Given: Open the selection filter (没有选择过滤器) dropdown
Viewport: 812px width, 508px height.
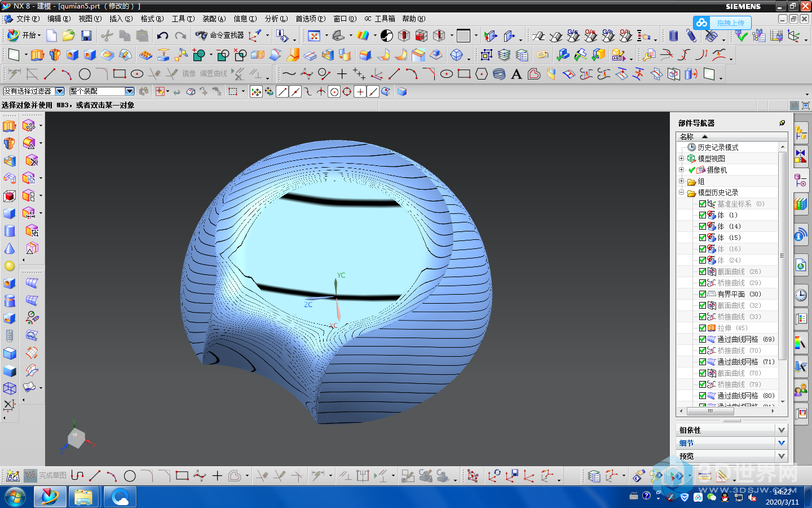Looking at the screenshot, I should click(59, 91).
